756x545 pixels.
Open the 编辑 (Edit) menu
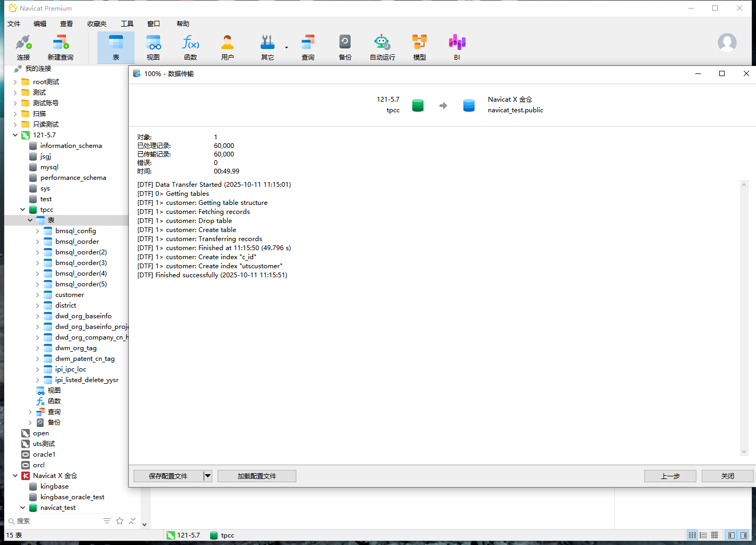pos(40,24)
